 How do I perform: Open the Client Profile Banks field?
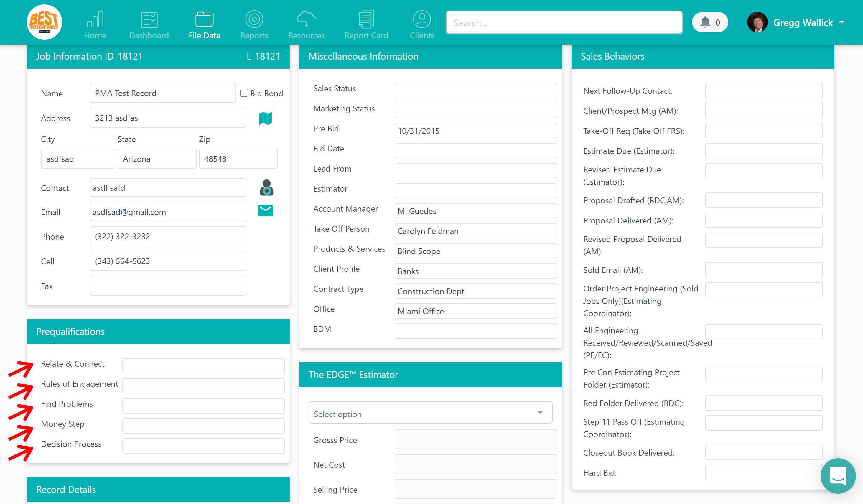click(x=476, y=271)
